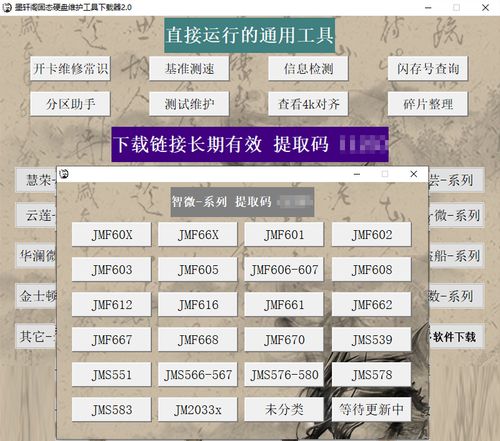The height and width of the screenshot is (441, 500).
Task: Close the 智微-系列 dialog
Action: (414, 174)
